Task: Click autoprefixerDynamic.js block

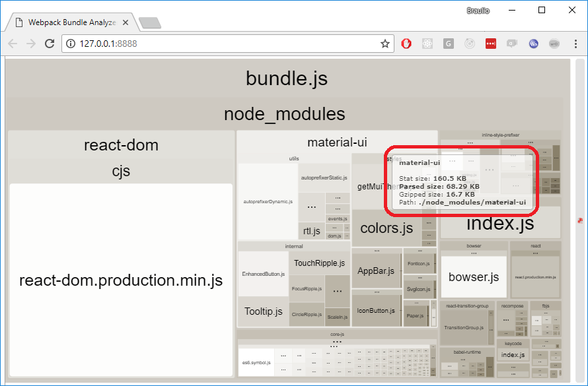Action: 268,201
